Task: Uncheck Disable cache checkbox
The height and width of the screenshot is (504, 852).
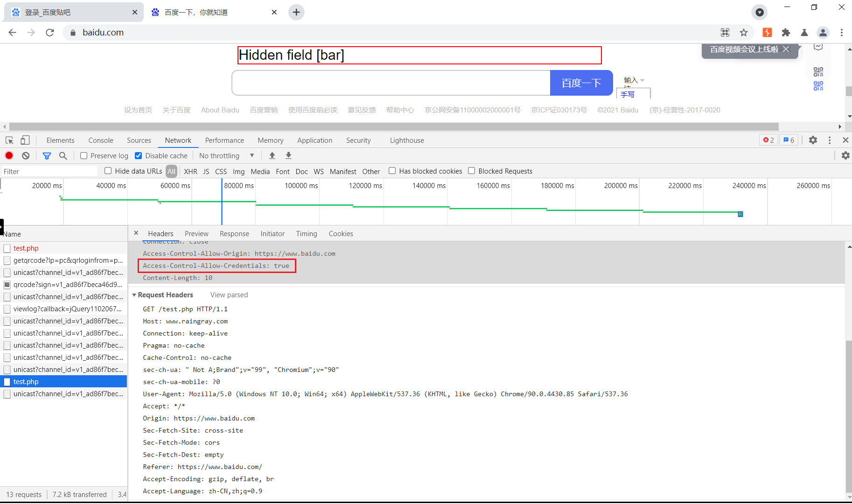Action: 139,155
